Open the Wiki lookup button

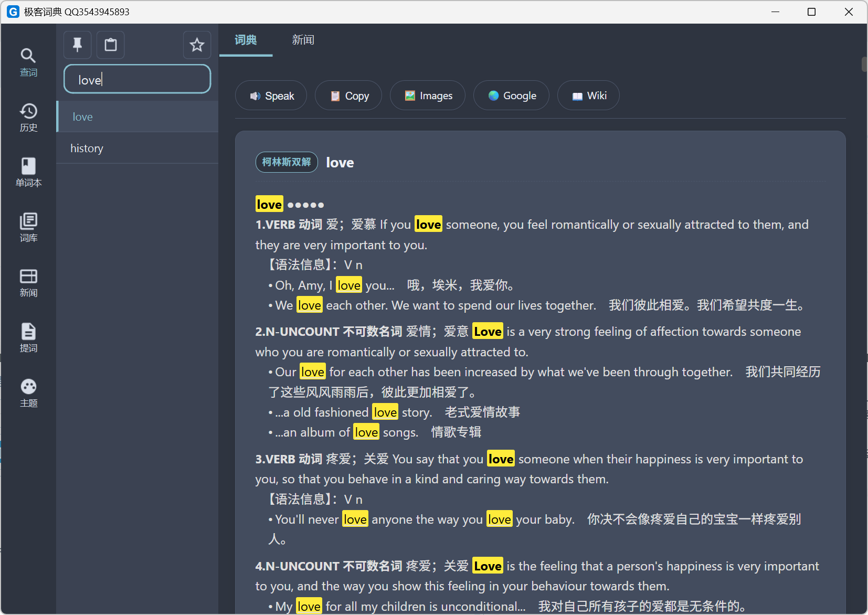tap(588, 96)
